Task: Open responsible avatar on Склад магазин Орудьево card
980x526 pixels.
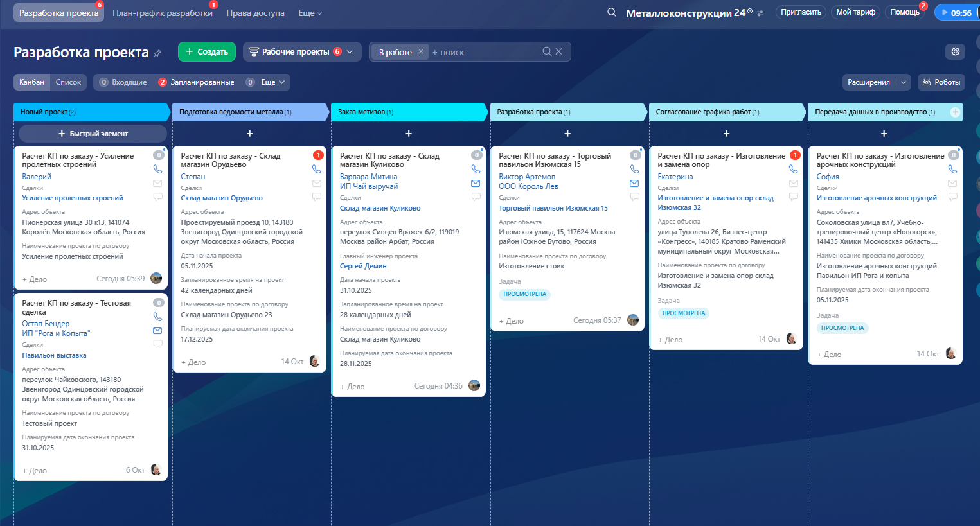Action: [314, 361]
